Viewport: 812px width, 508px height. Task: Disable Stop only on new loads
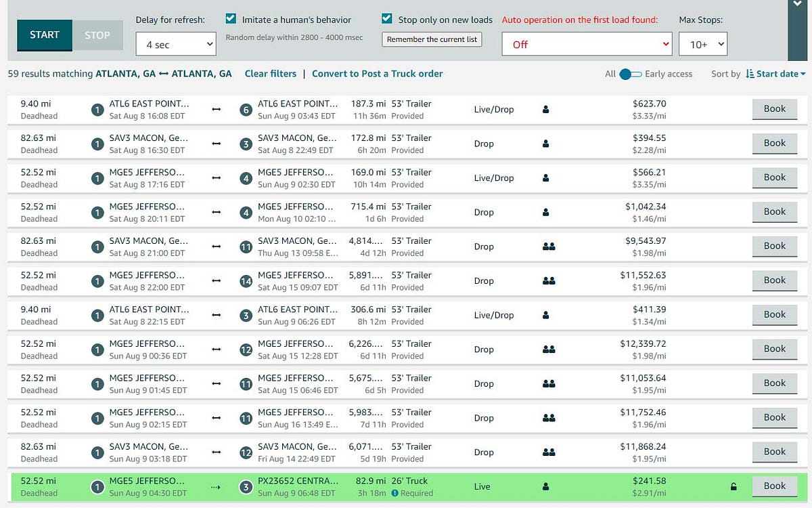click(386, 19)
